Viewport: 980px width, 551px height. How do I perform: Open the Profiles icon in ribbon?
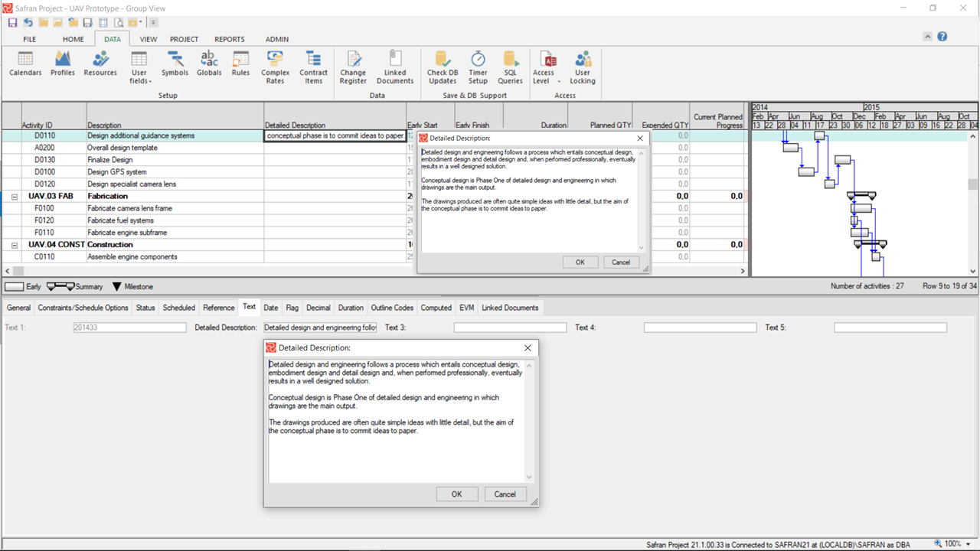[63, 64]
